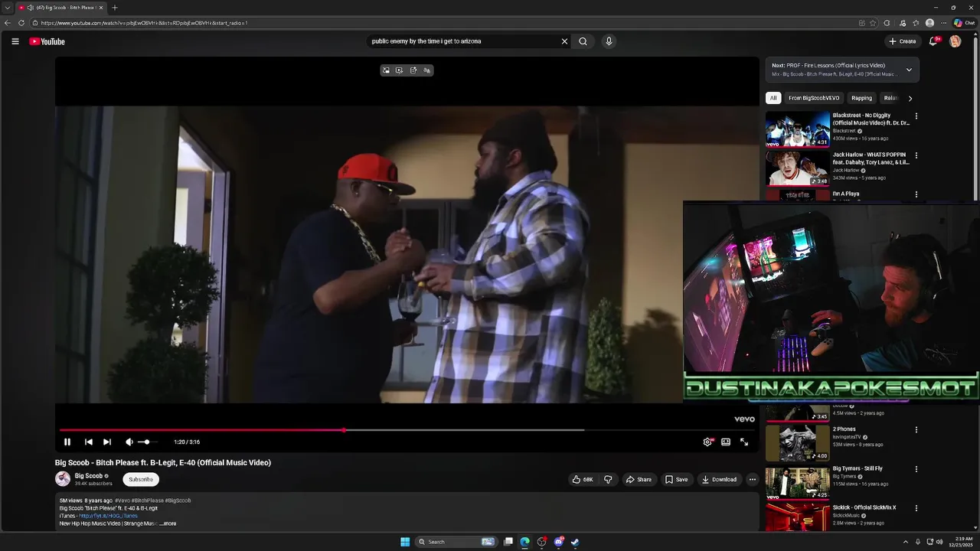This screenshot has width=980, height=551.
Task: Open options menu for I'm A Playa
Action: [x=916, y=194]
